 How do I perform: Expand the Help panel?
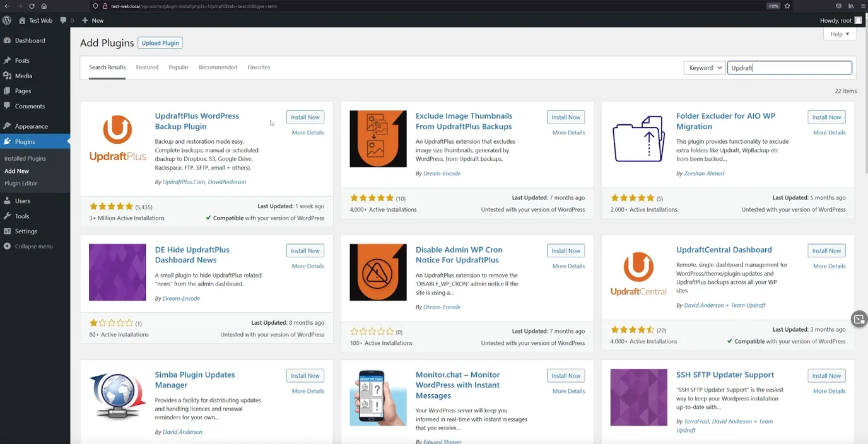pyautogui.click(x=840, y=34)
